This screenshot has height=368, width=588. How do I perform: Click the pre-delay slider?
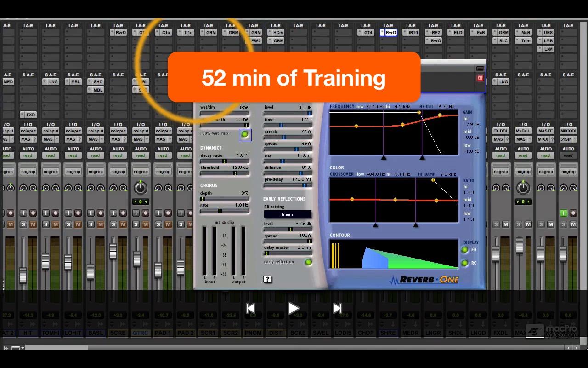288,185
